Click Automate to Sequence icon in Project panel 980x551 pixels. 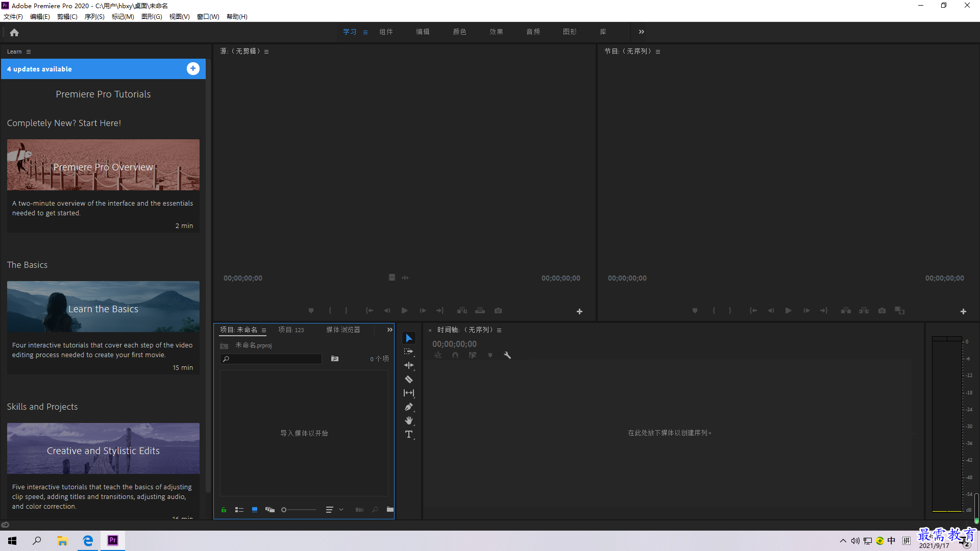(x=359, y=509)
